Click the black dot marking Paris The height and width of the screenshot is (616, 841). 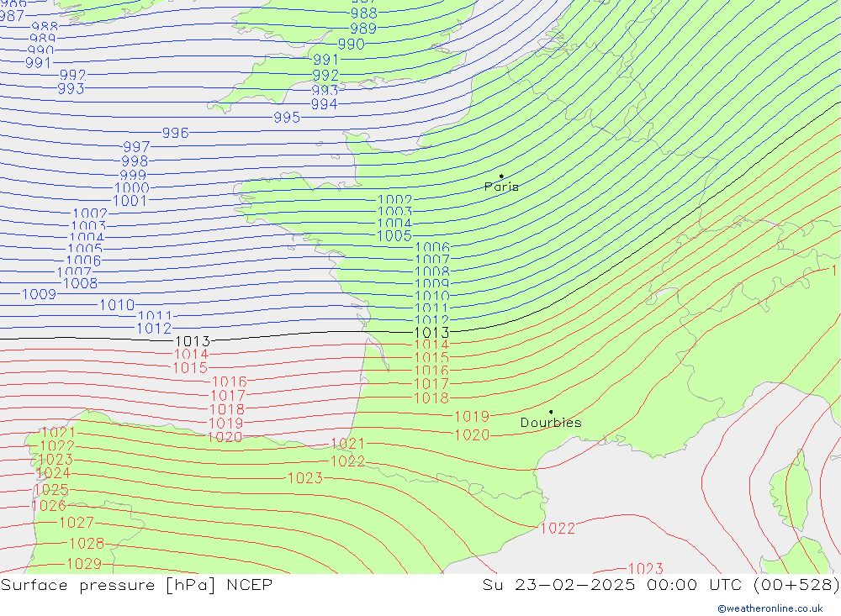[x=501, y=176]
